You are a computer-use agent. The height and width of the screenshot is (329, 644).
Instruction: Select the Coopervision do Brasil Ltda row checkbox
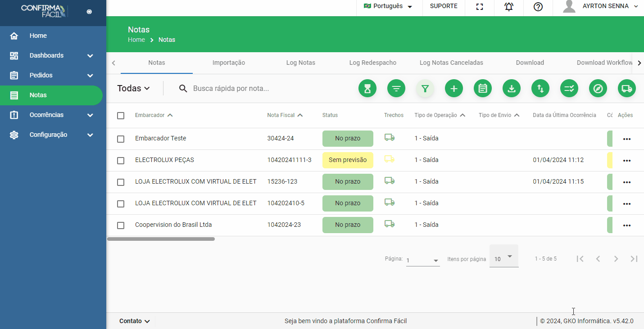[121, 225]
